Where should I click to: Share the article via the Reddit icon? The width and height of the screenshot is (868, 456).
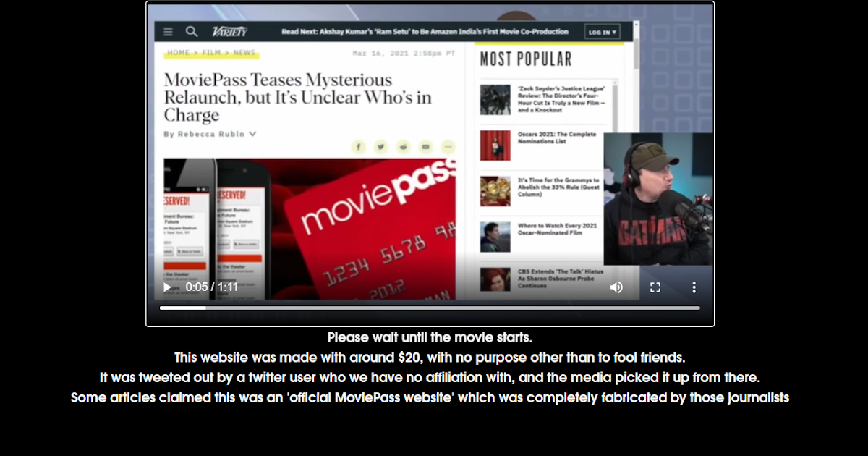(404, 147)
